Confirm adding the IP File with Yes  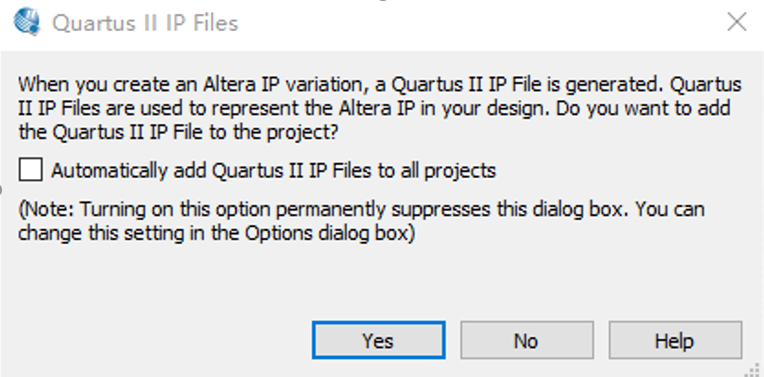[379, 340]
